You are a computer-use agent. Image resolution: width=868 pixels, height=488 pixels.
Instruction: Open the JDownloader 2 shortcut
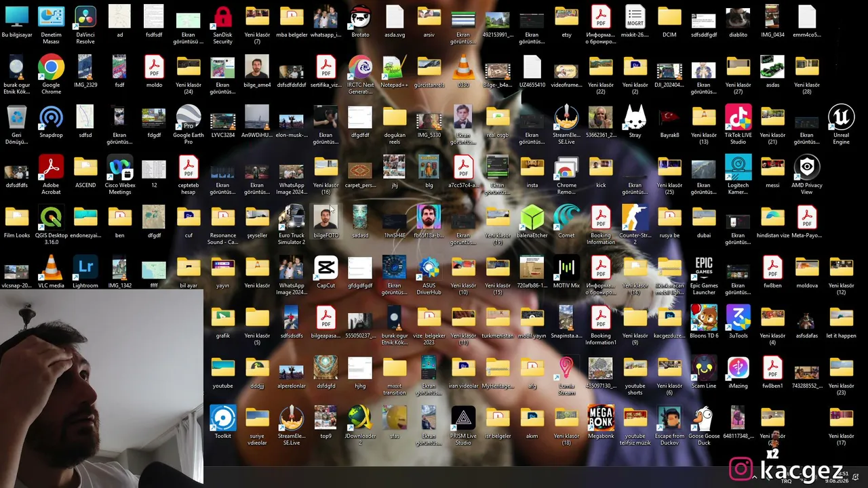click(x=360, y=424)
